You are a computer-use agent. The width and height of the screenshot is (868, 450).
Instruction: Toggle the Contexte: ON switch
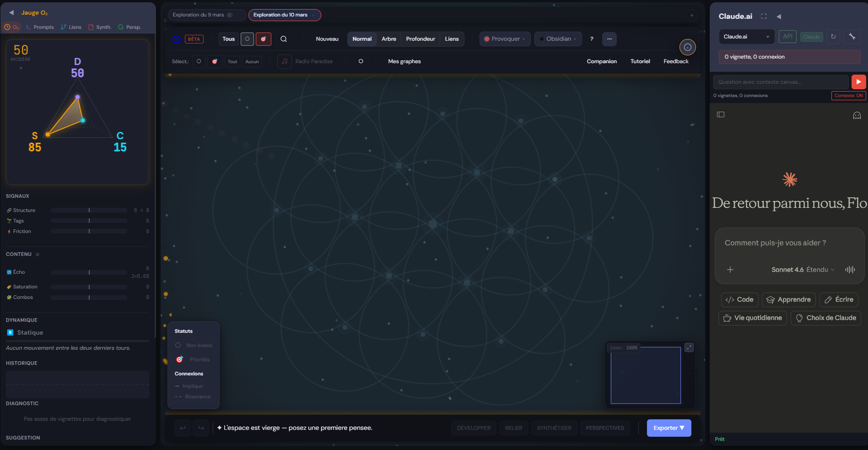(x=848, y=96)
